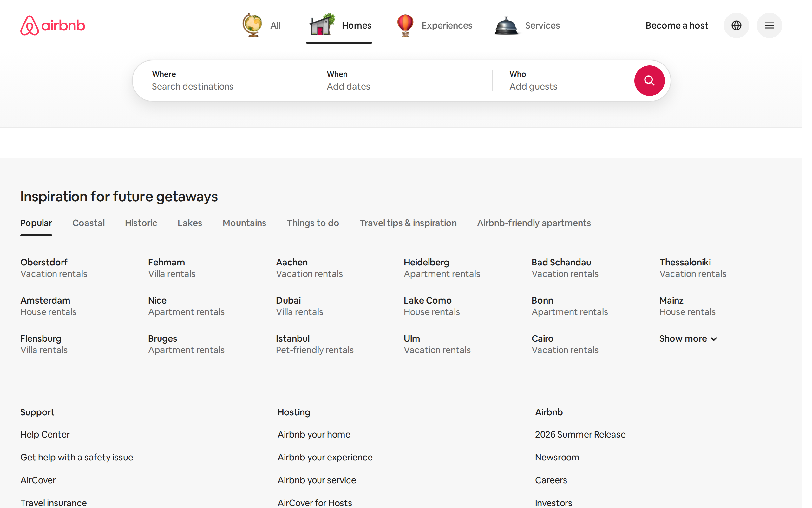Open the Mountains tab
Viewport: 812px width, 508px height.
(244, 223)
